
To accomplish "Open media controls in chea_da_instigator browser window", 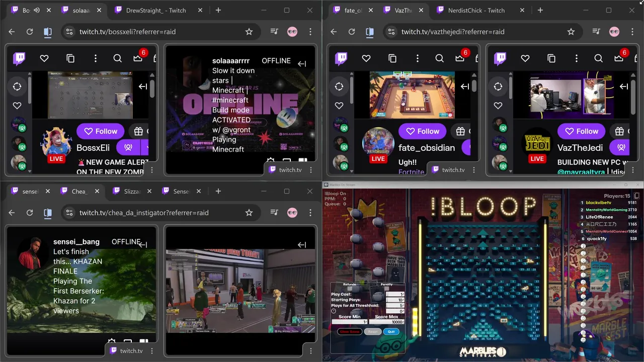I will [274, 213].
